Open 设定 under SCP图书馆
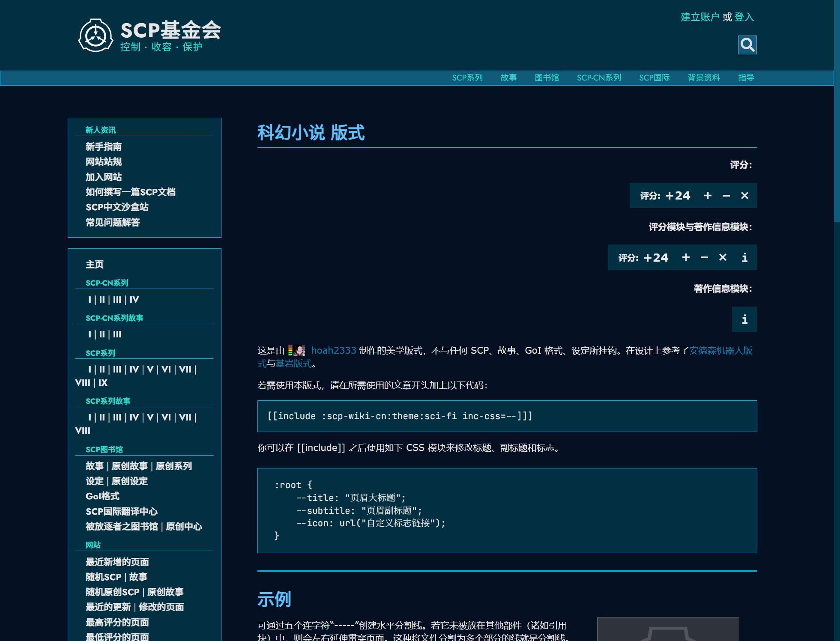Screen dimensions: 840x641 95,481
